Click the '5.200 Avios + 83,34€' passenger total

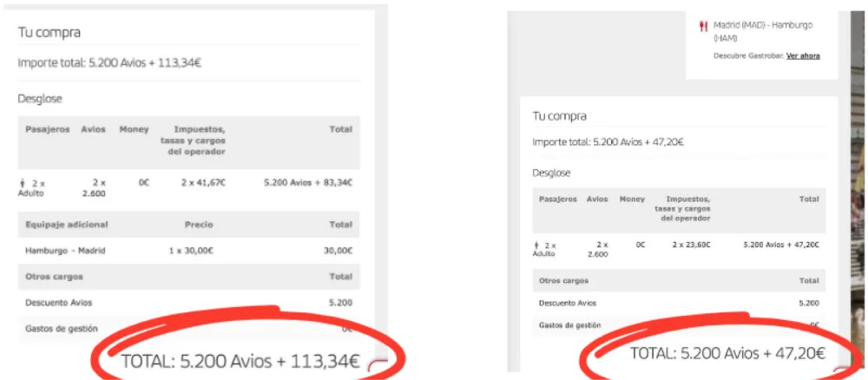click(308, 182)
